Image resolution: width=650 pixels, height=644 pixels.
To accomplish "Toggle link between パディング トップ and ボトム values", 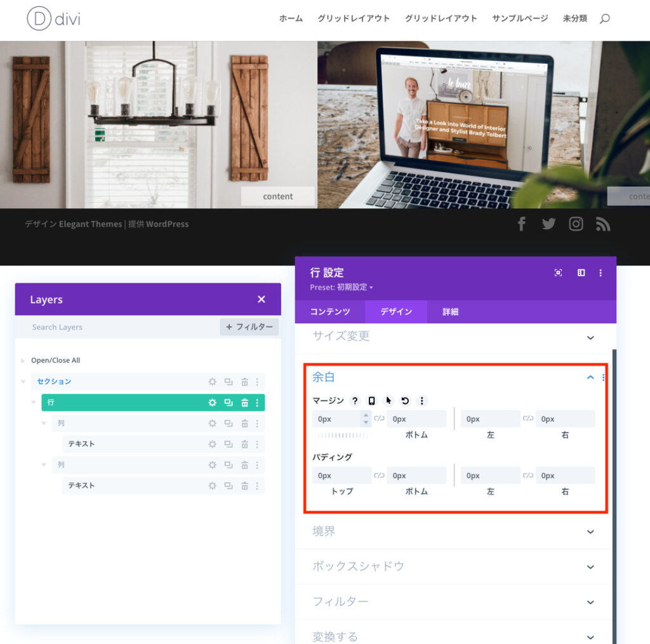I will (379, 476).
